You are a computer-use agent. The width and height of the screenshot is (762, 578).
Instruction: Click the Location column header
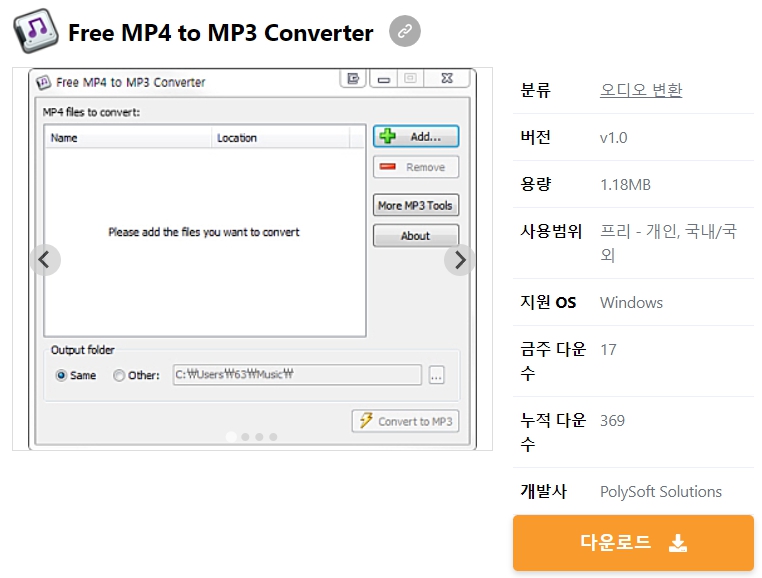point(280,138)
